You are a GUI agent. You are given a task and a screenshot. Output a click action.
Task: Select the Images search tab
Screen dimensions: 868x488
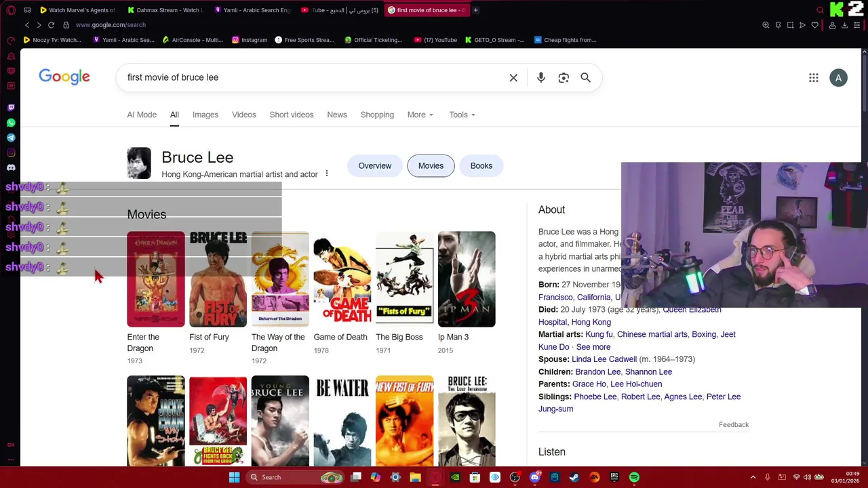[205, 115]
